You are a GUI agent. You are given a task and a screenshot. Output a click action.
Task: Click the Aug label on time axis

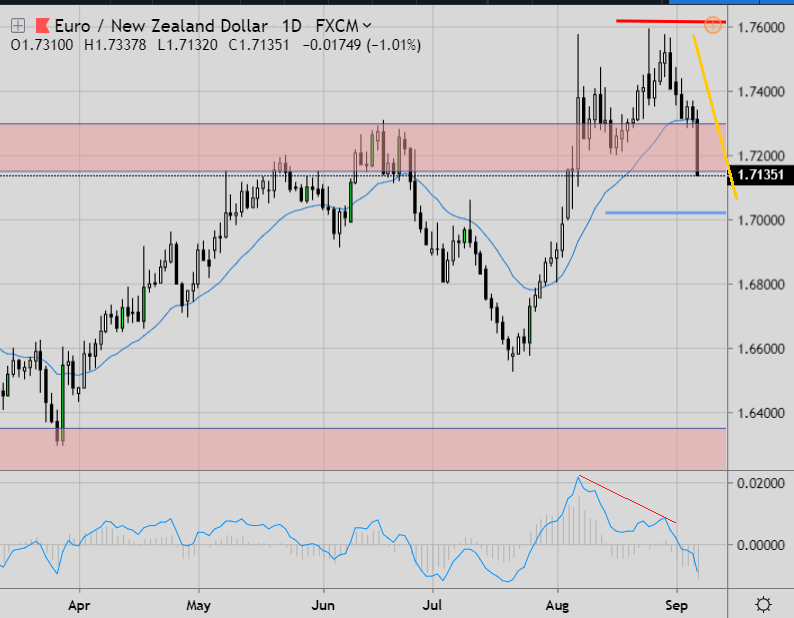pyautogui.click(x=558, y=605)
